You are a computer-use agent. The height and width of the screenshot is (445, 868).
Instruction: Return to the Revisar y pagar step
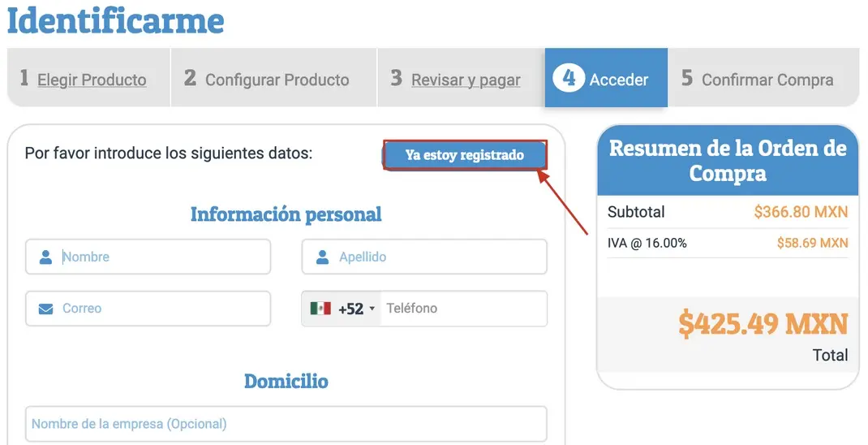click(x=466, y=80)
